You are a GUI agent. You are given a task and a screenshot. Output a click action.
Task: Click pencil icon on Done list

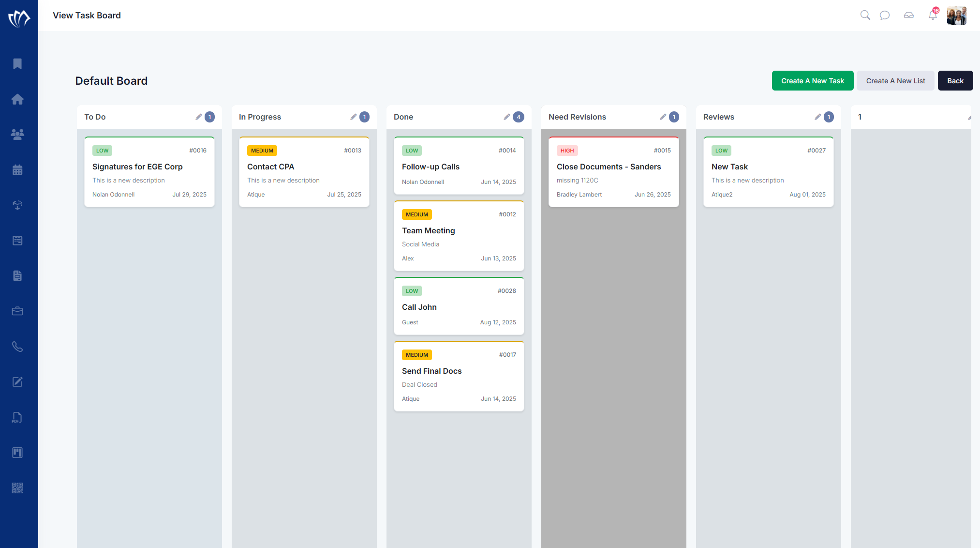(x=506, y=117)
